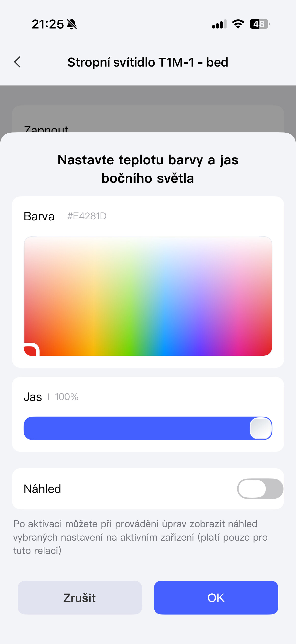Set brightness by clicking the slider's middle

point(148,428)
